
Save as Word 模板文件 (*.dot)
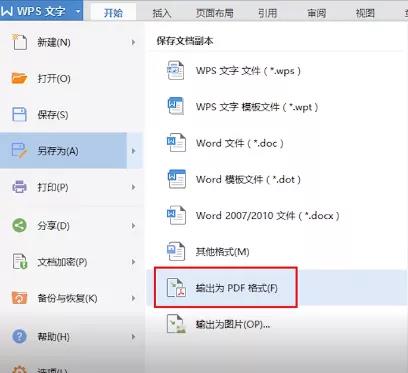(x=248, y=179)
